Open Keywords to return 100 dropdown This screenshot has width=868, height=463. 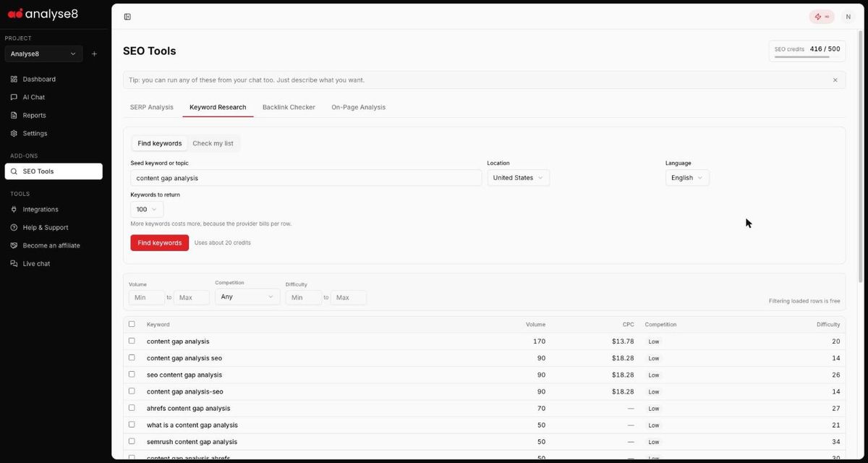pyautogui.click(x=147, y=210)
